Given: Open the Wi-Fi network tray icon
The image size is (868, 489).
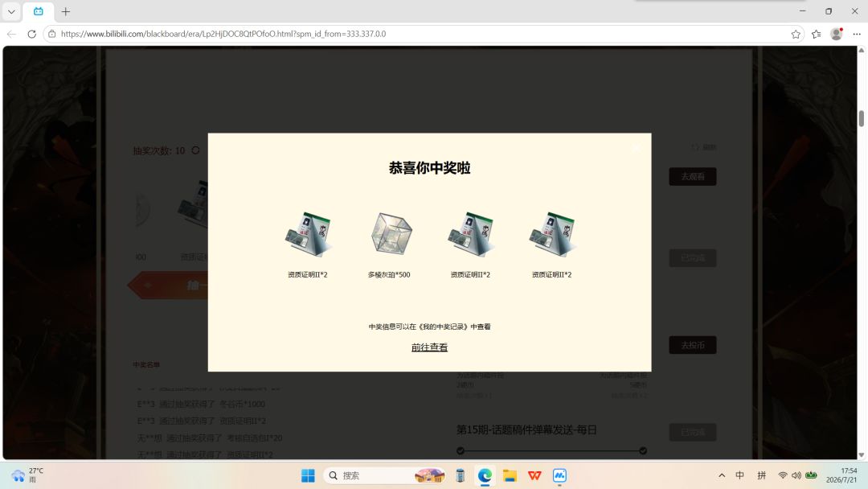Looking at the screenshot, I should (x=783, y=475).
